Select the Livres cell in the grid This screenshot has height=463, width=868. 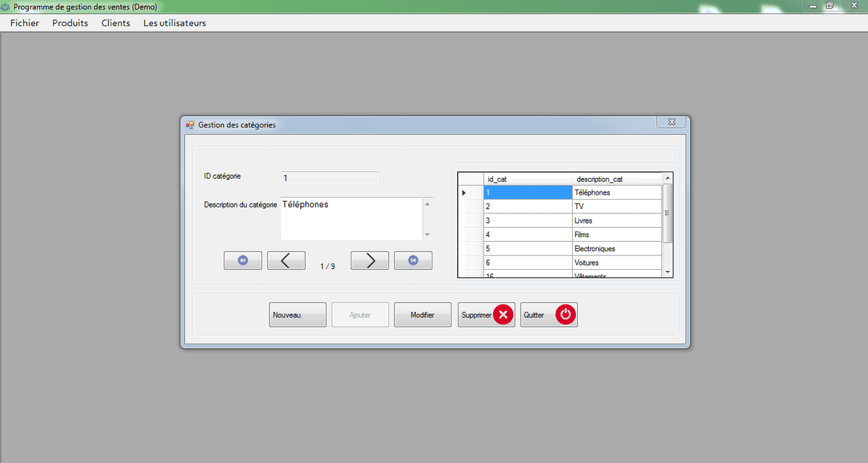coord(616,221)
